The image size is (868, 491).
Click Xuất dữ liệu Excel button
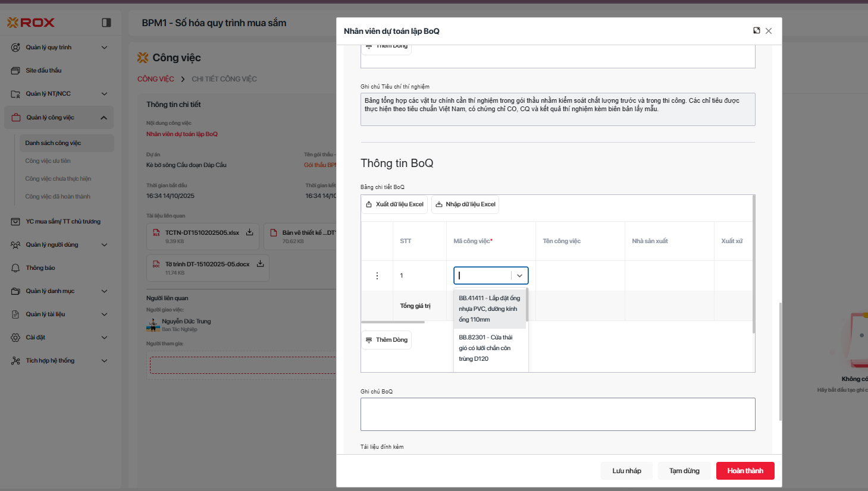(x=394, y=204)
